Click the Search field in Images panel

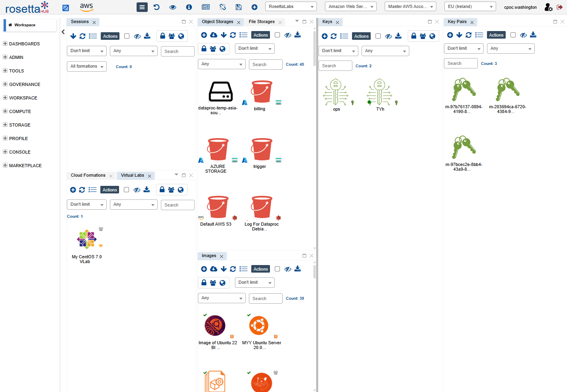click(266, 298)
